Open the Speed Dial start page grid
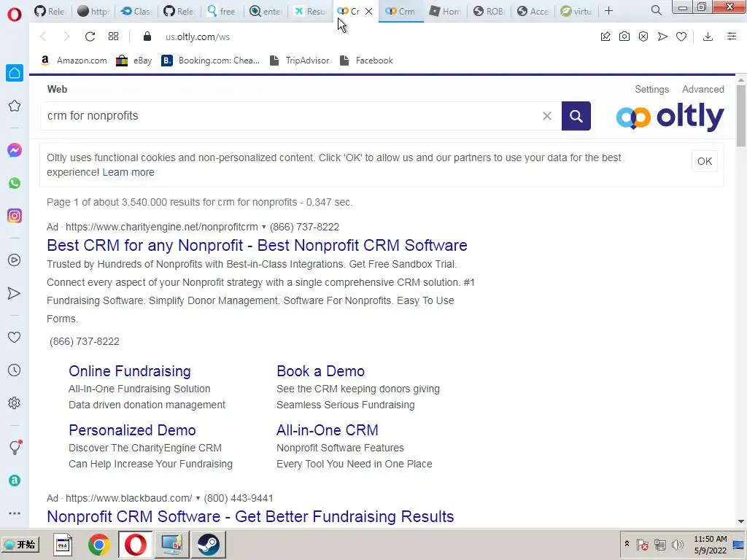 [x=113, y=36]
